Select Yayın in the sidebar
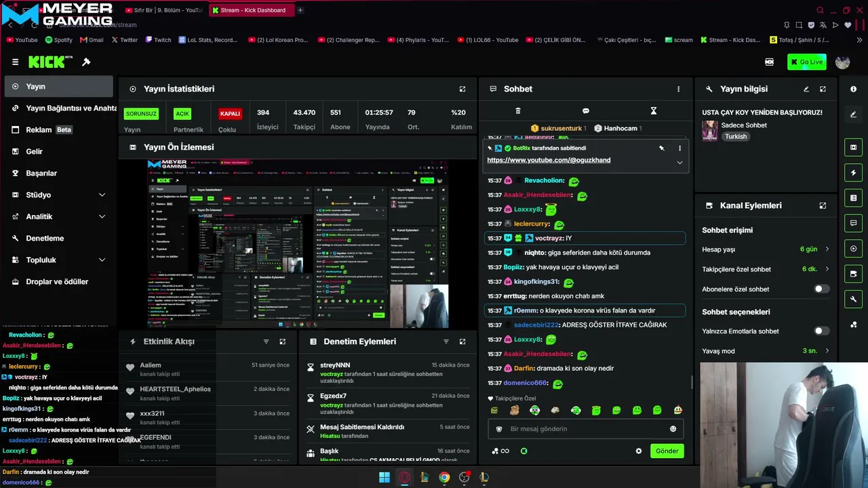 pos(58,86)
